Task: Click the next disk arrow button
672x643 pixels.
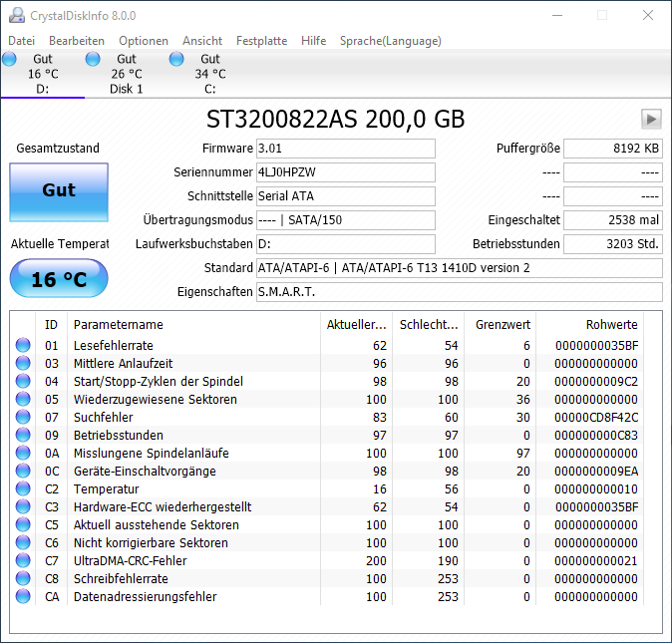Action: [x=651, y=119]
